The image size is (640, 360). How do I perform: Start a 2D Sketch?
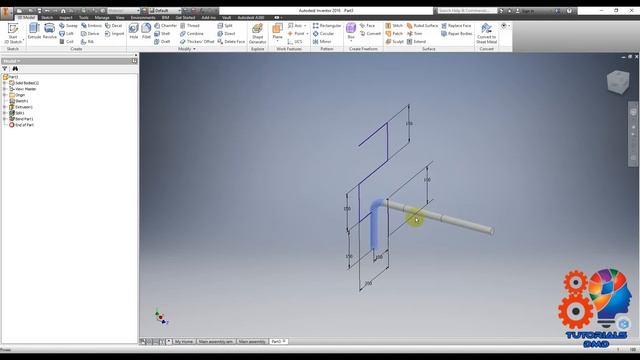coord(13,33)
